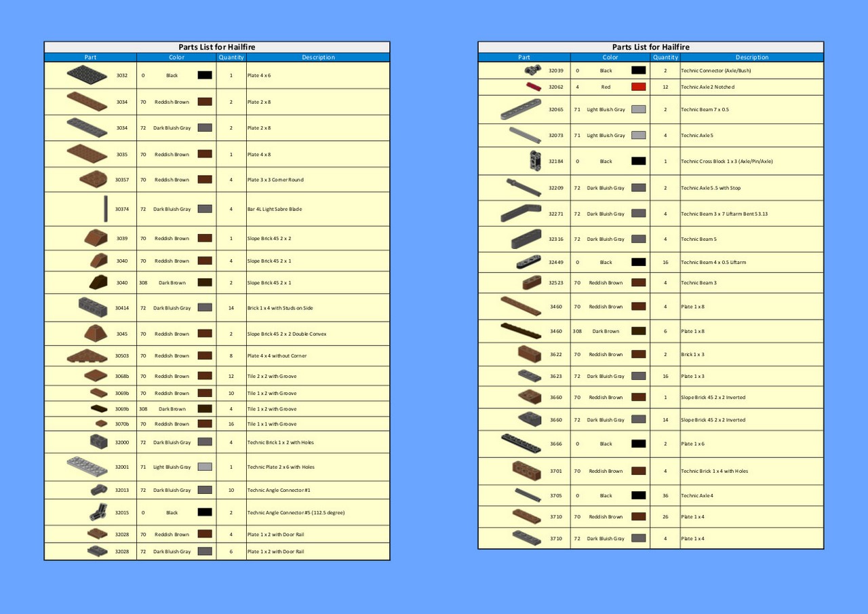This screenshot has width=868, height=614.
Task: Select the Dark Bluish Gray Plate 2 x 8 image
Action: 87,128
